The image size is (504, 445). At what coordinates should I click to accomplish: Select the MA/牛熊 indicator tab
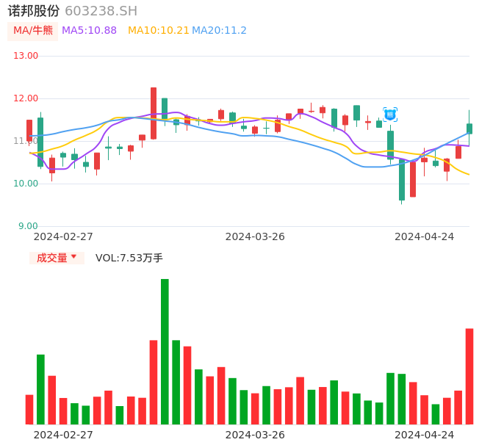33,31
